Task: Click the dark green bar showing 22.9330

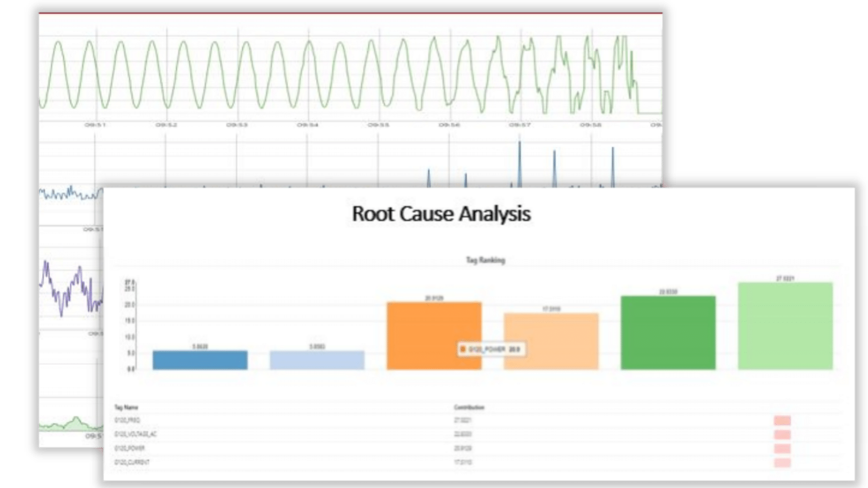Action: point(669,332)
